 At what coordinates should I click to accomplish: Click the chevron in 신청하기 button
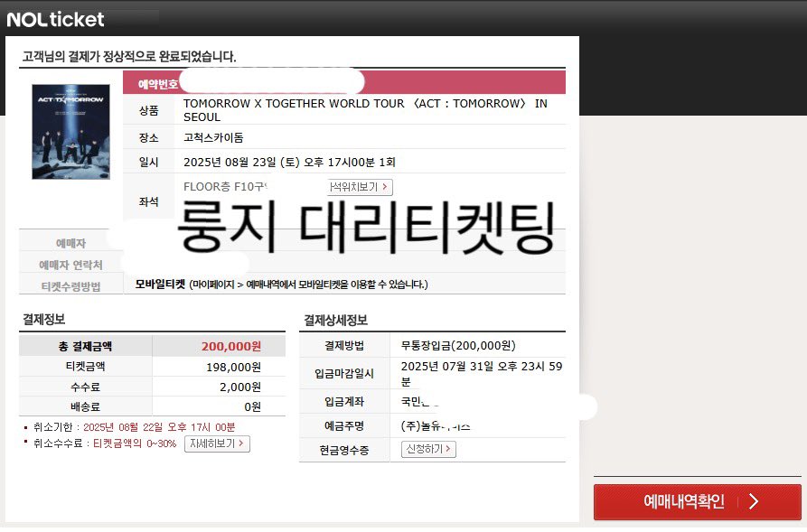447,449
